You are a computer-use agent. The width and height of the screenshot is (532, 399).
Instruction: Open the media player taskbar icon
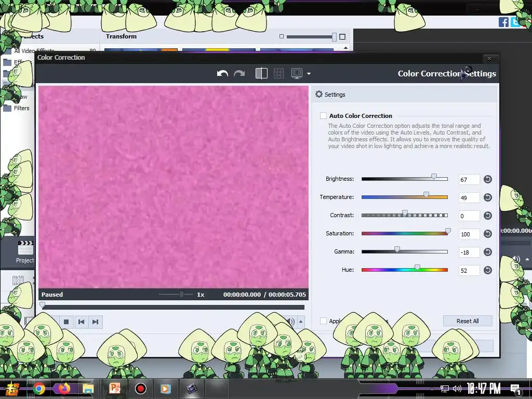tap(166, 389)
